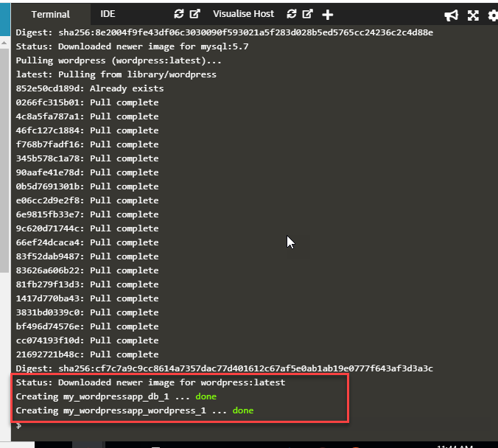498x448 pixels.
Task: Click '46fc127c1884: Pull complete' line
Action: (87, 130)
